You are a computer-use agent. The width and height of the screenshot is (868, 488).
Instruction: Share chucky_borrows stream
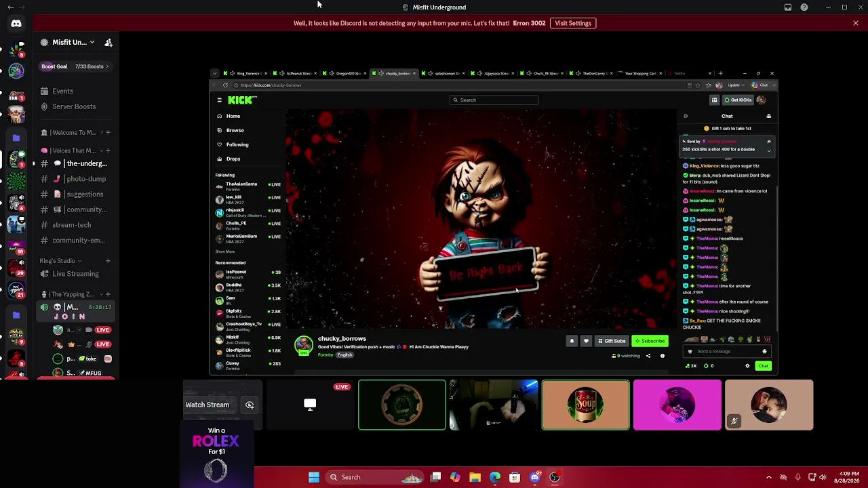(x=648, y=356)
